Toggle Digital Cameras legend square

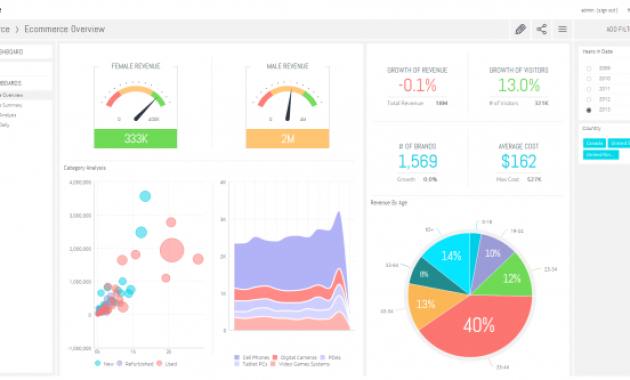[x=275, y=357]
